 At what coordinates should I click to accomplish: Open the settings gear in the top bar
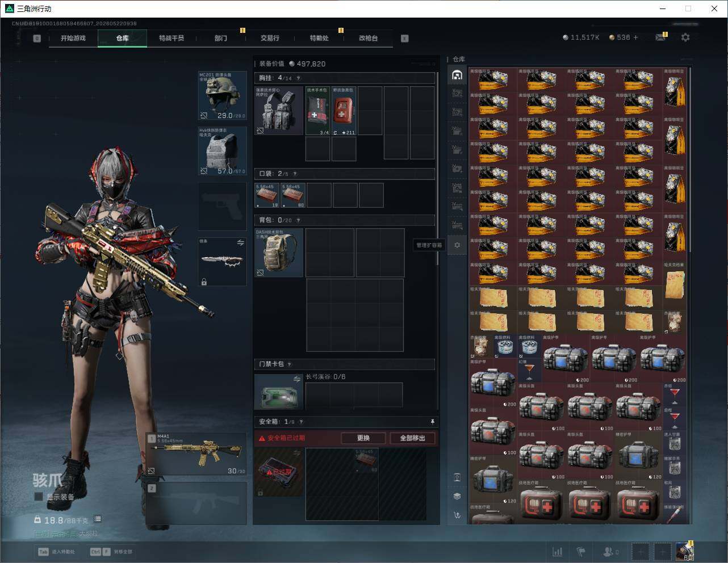685,37
